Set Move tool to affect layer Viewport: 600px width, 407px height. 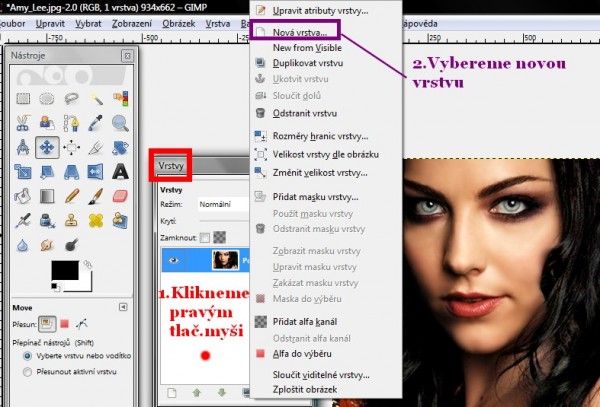point(47,324)
